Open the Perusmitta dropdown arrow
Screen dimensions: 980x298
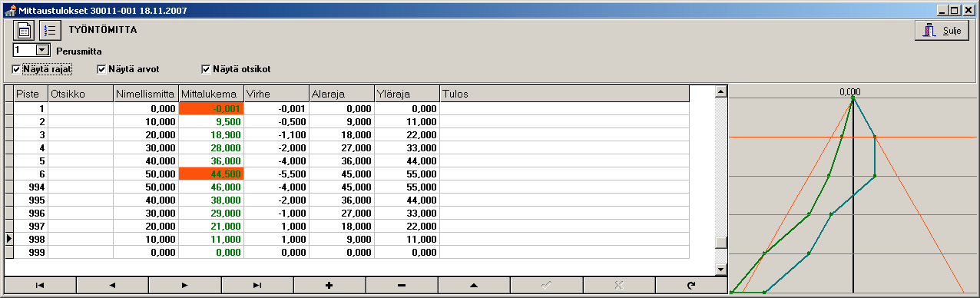click(x=42, y=50)
